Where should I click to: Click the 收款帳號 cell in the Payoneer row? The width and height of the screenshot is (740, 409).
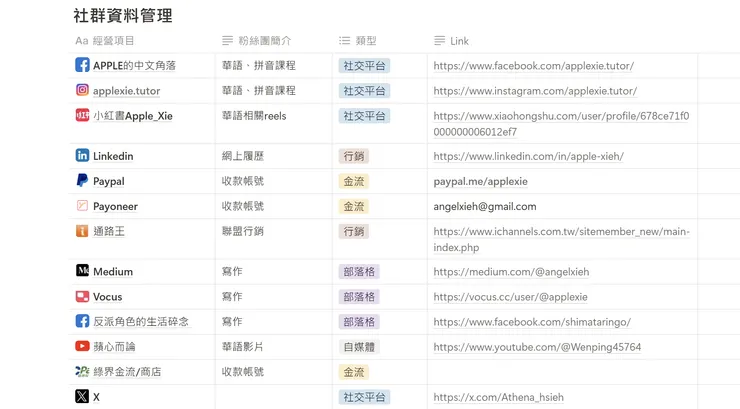coord(274,206)
